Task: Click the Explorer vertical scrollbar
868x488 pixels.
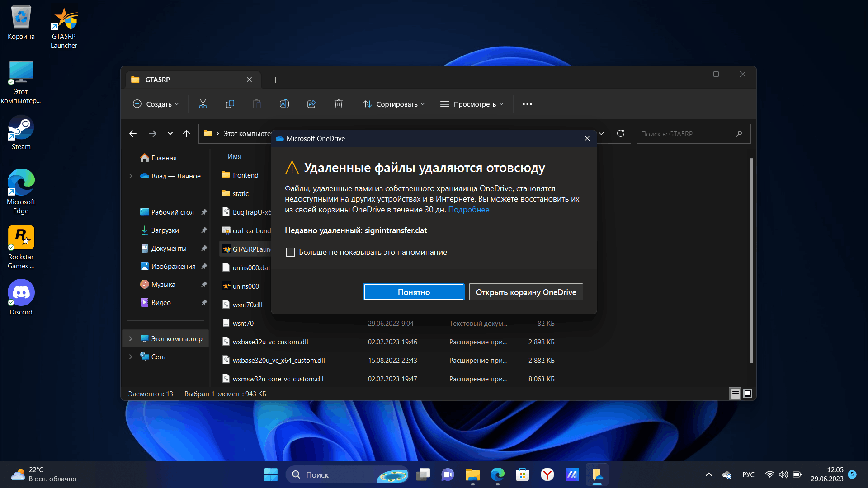Action: pos(751,260)
